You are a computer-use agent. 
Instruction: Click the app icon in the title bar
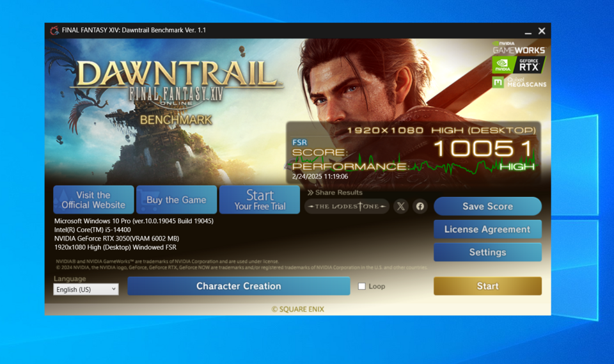pos(54,31)
